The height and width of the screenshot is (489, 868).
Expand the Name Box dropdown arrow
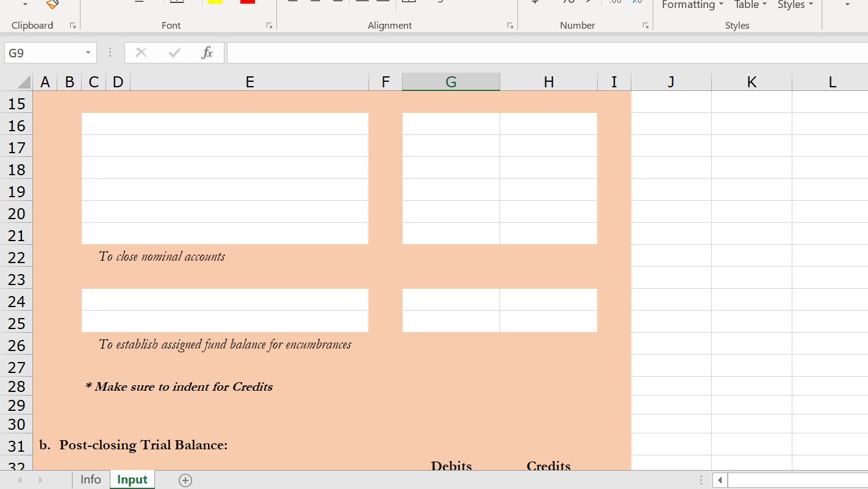(88, 53)
